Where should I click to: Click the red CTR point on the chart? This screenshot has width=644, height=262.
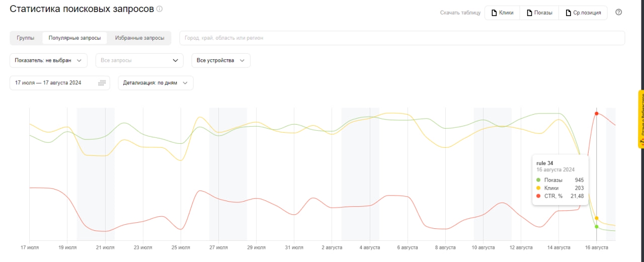(597, 113)
